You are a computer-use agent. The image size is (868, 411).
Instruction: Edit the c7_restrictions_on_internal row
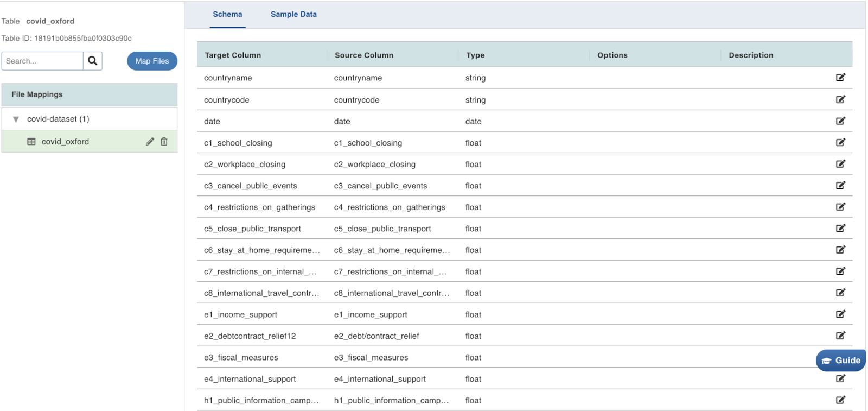click(840, 271)
